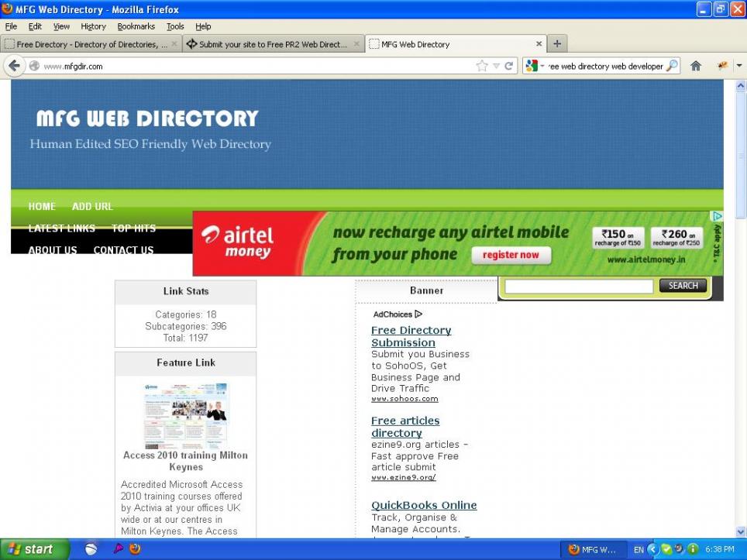Click the first quick launch icon beside Start
Screen dimensions: 747x560
(x=91, y=549)
